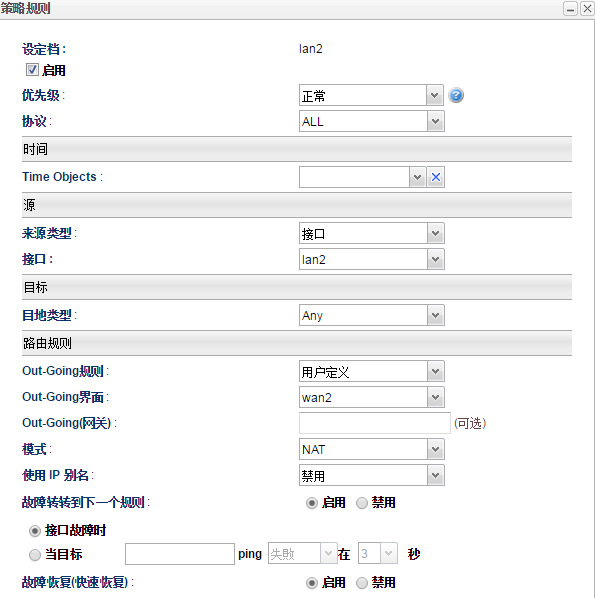Click the ping target address field
This screenshot has width=595, height=598.
(180, 554)
